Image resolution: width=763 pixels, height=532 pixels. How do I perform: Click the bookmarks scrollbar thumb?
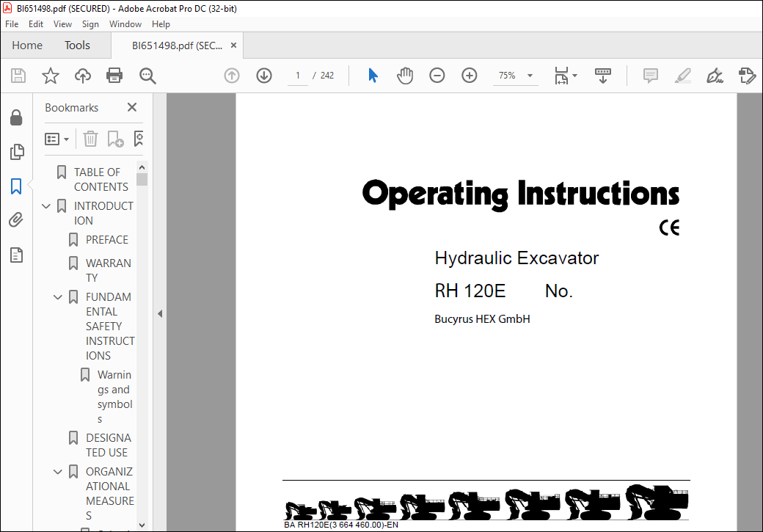[142, 180]
